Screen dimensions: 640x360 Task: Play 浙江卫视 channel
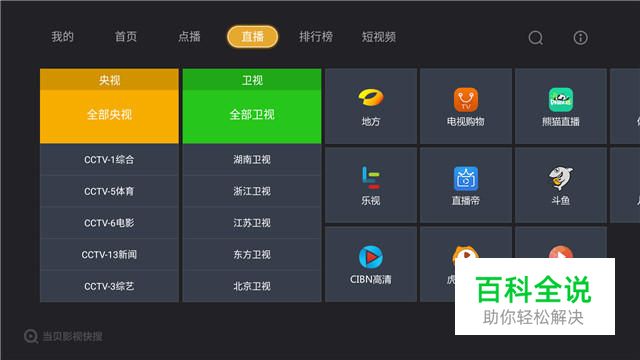(x=252, y=191)
